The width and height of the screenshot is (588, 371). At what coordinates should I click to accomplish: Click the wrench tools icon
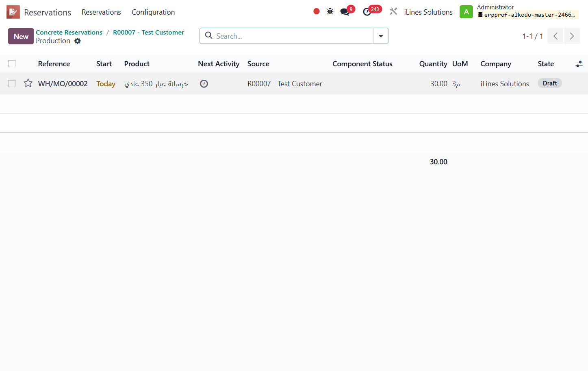click(393, 11)
